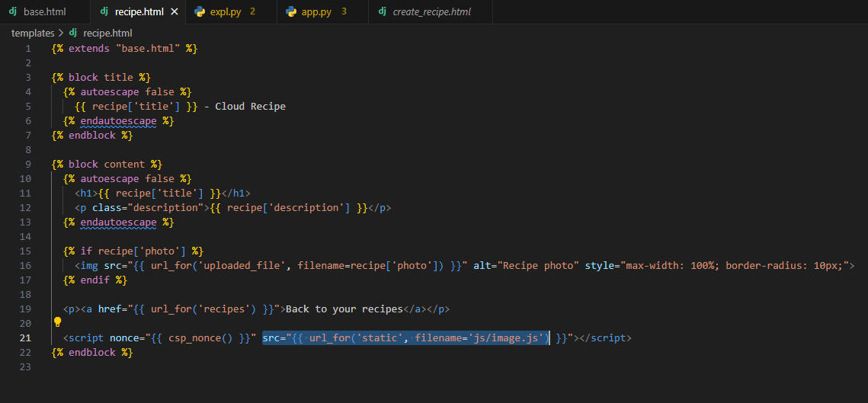Click the "Back to your recipes" link text
Image resolution: width=868 pixels, height=403 pixels.
(343, 309)
